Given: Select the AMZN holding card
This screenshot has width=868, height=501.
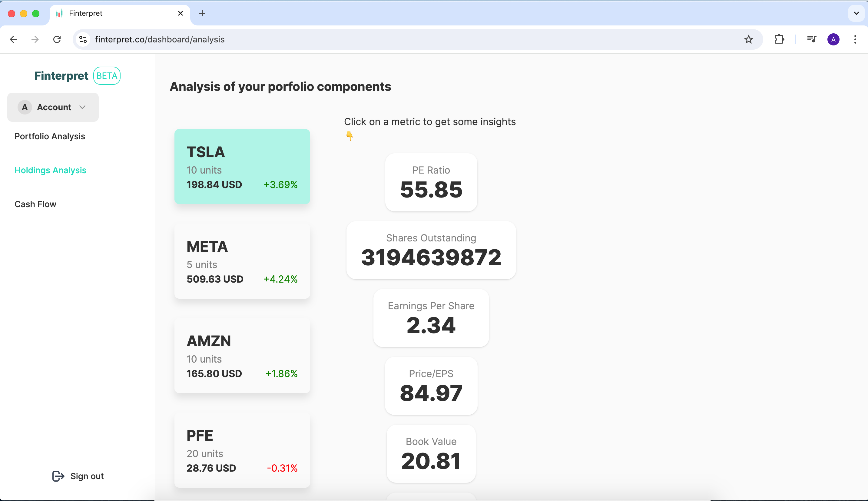Looking at the screenshot, I should tap(242, 356).
